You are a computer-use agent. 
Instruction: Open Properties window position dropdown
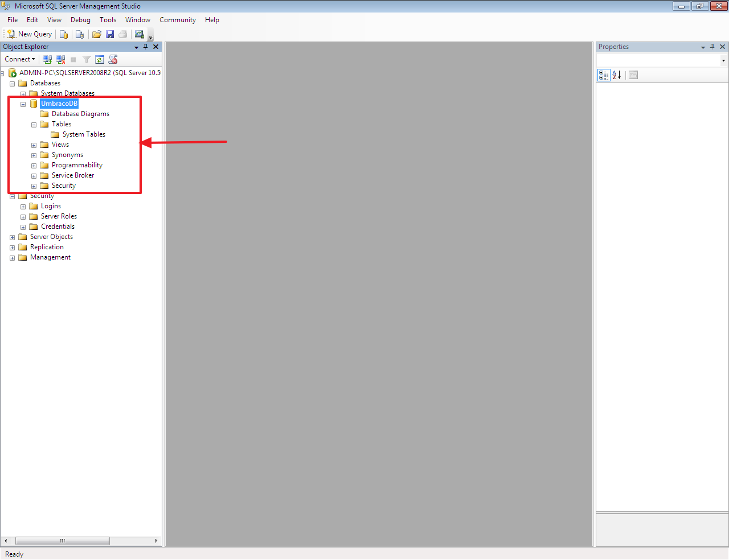pos(703,47)
